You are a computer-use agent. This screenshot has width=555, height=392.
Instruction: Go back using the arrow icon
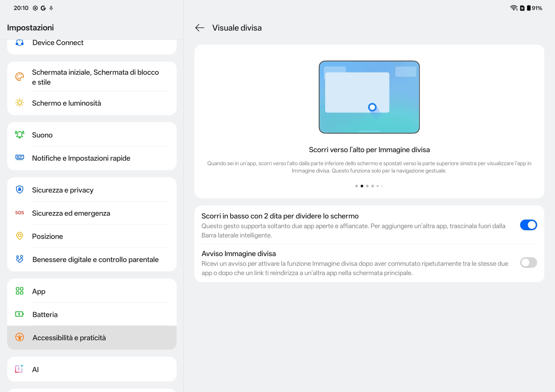tap(200, 28)
